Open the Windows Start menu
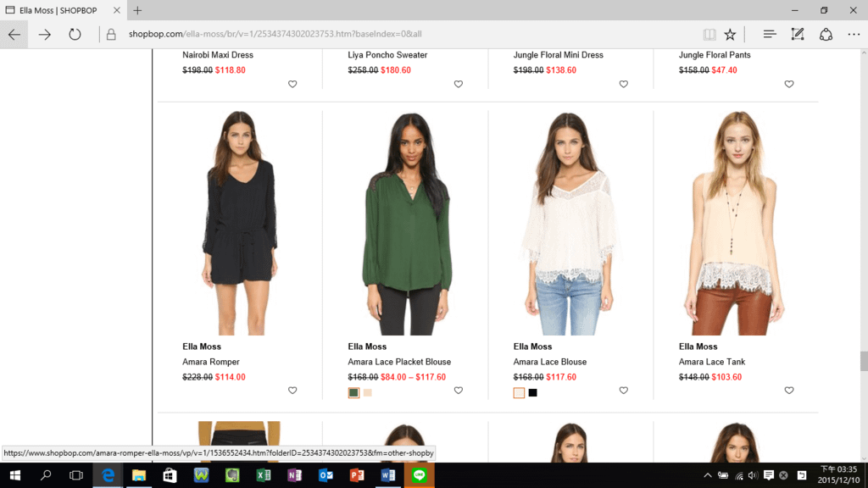Image resolution: width=868 pixels, height=488 pixels. (15, 475)
